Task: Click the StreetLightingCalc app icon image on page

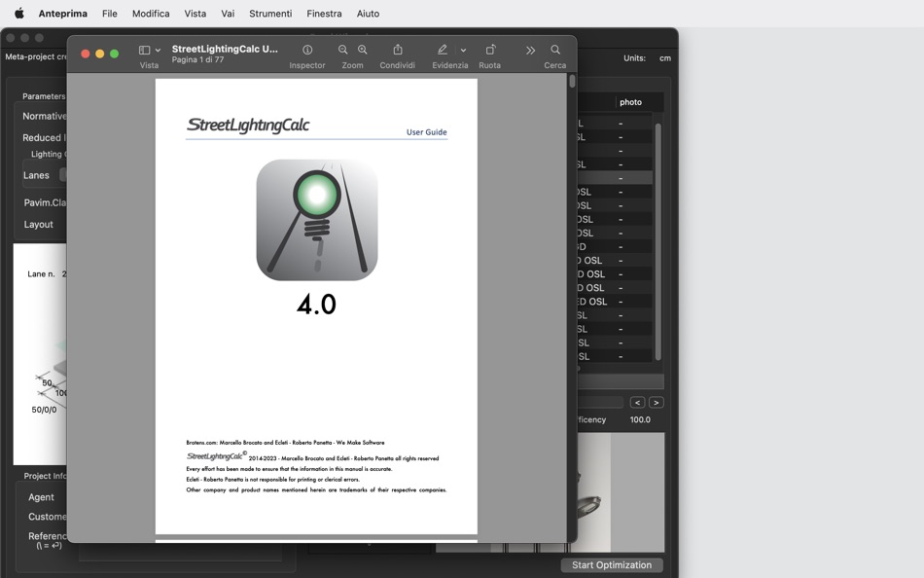Action: pyautogui.click(x=317, y=220)
